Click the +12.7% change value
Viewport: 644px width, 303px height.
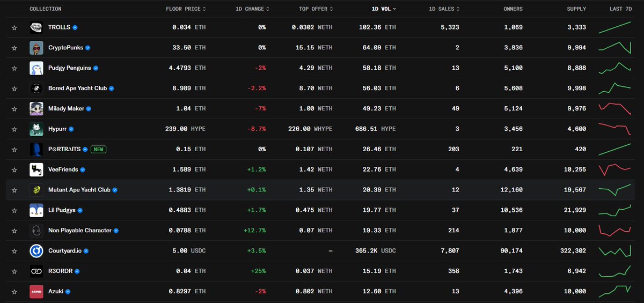(254, 231)
